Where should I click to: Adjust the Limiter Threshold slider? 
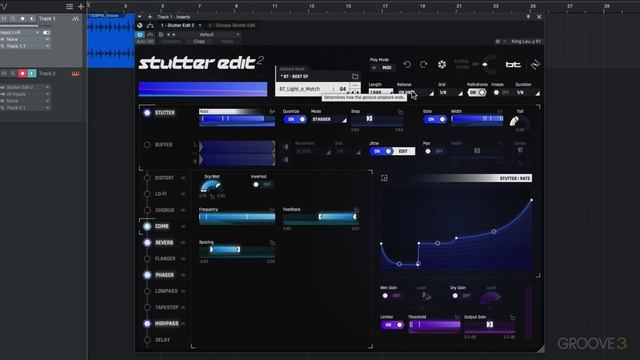(435, 324)
